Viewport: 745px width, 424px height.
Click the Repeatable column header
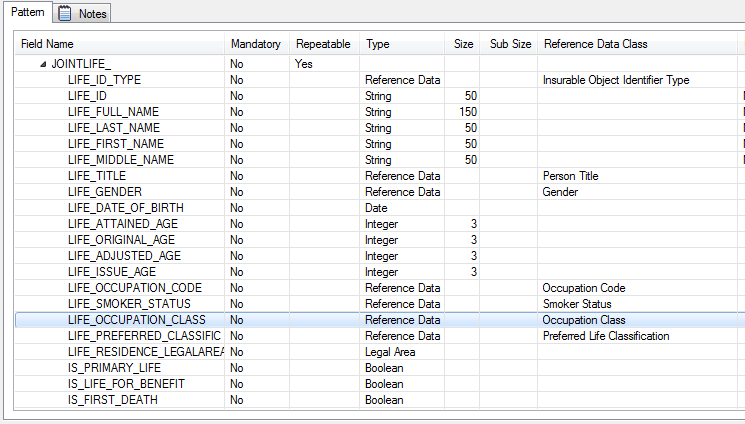(x=324, y=44)
